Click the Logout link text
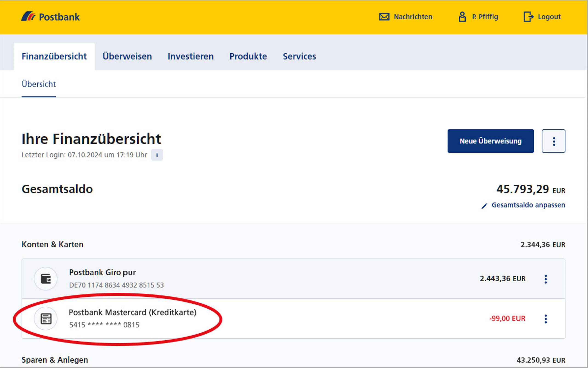Image resolution: width=588 pixels, height=368 pixels. (549, 17)
